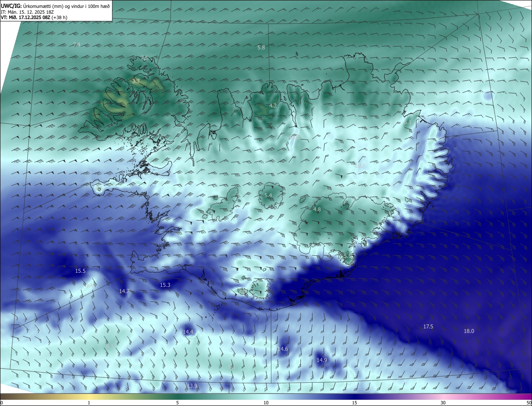Select the 14.4 value label
This screenshot has height=406, width=532.
coord(188,332)
